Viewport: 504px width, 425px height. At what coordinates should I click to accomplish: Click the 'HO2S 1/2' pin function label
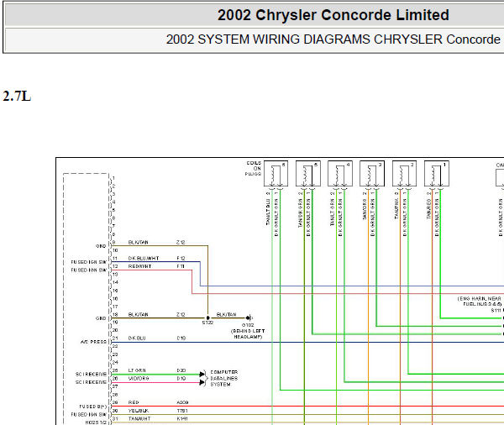click(96, 422)
